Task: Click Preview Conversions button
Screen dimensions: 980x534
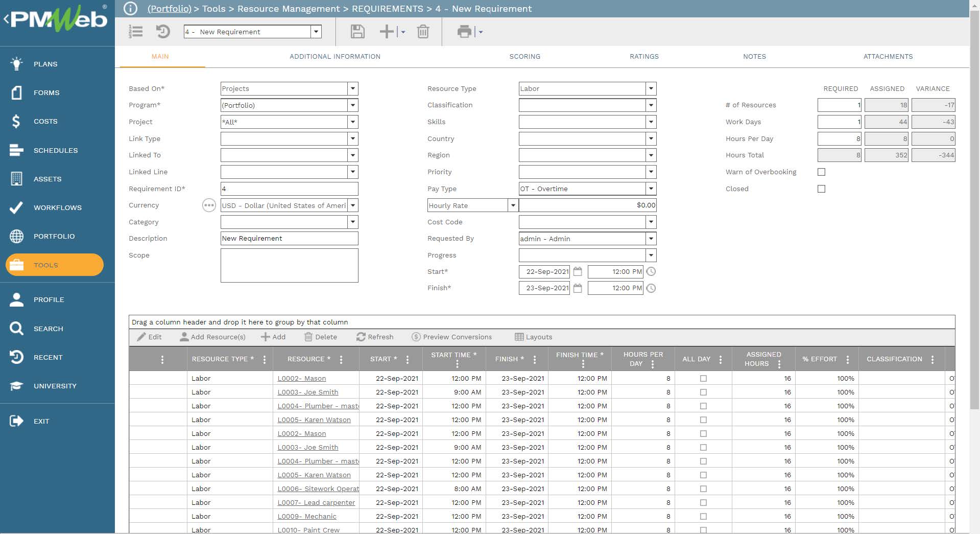Action: click(451, 337)
